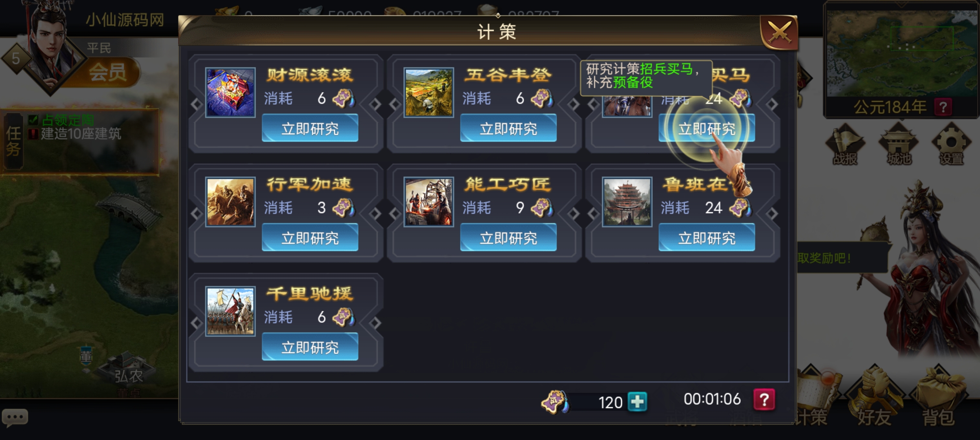Add more strategy scrolls with plus icon
This screenshot has height=440, width=980.
(637, 402)
